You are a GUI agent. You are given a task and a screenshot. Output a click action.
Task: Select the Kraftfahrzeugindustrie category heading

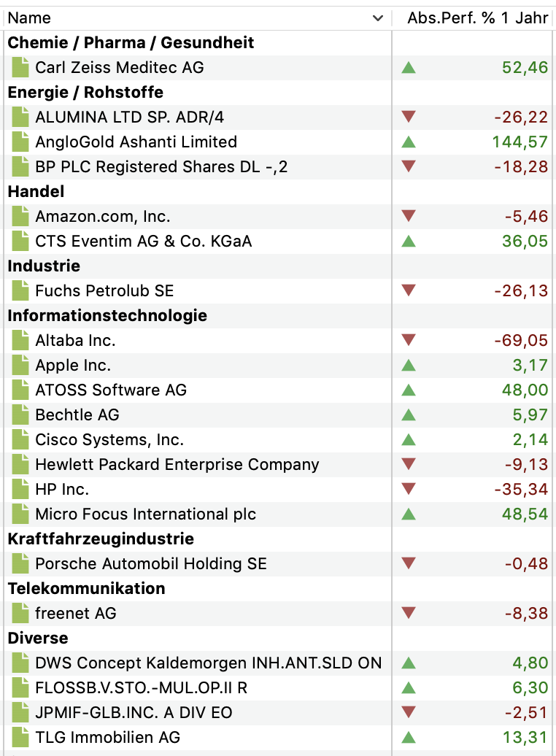point(101,539)
